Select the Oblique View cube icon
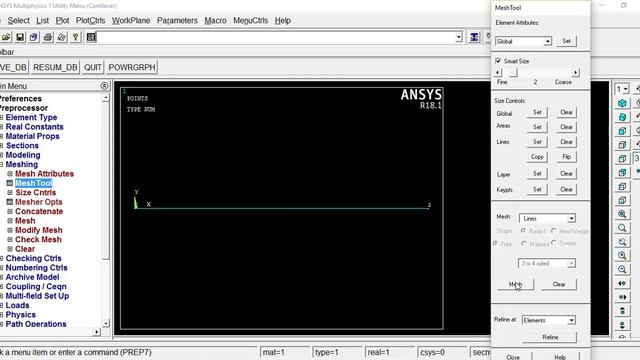This screenshot has height=360, width=640. (x=622, y=117)
